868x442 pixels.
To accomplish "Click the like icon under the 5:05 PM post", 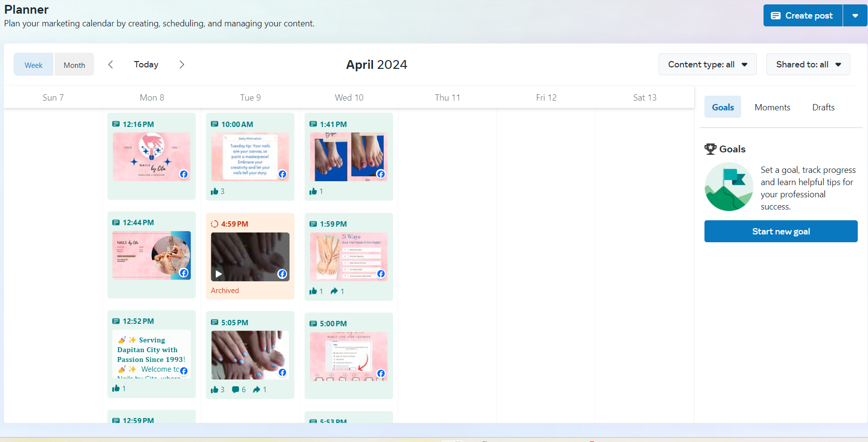I will pos(214,389).
